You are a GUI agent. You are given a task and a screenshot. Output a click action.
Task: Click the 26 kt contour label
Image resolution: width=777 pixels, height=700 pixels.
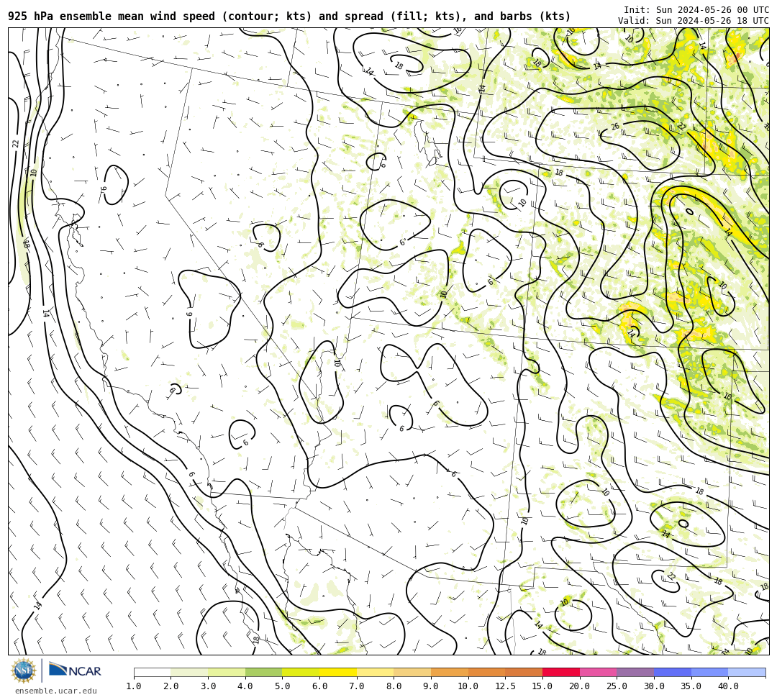[615, 127]
